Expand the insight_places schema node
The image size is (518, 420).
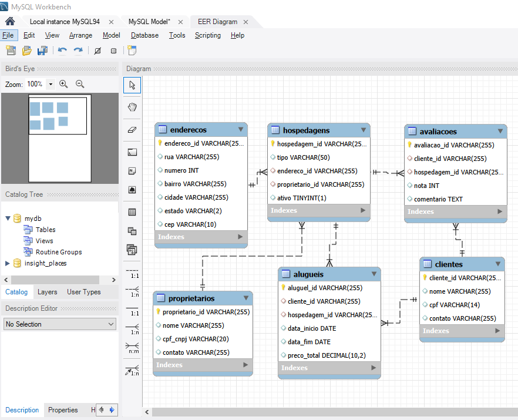tap(8, 263)
